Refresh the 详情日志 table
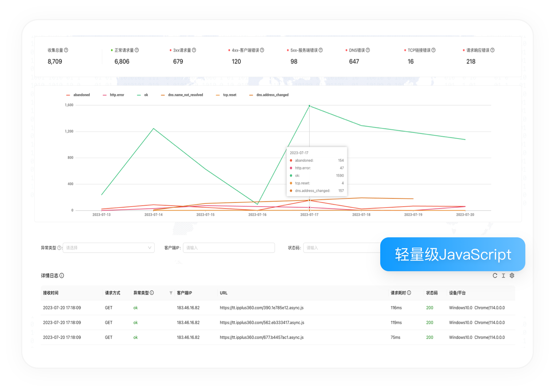555x392 pixels. coord(495,275)
